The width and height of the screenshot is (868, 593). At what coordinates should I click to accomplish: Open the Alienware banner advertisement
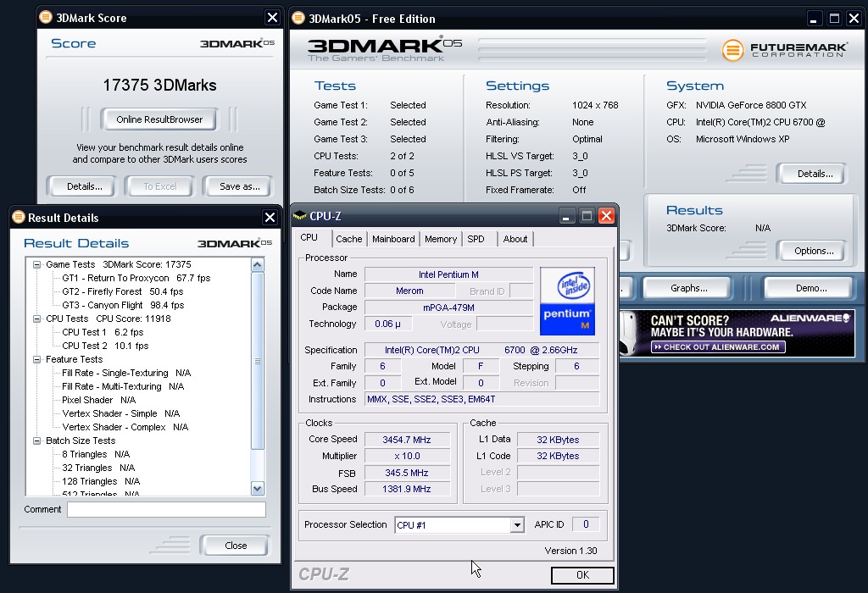(x=737, y=333)
